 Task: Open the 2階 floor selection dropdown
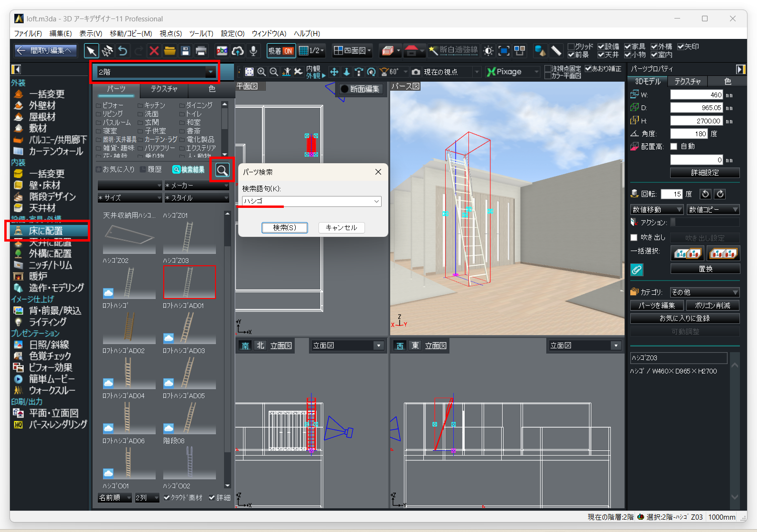coord(210,72)
